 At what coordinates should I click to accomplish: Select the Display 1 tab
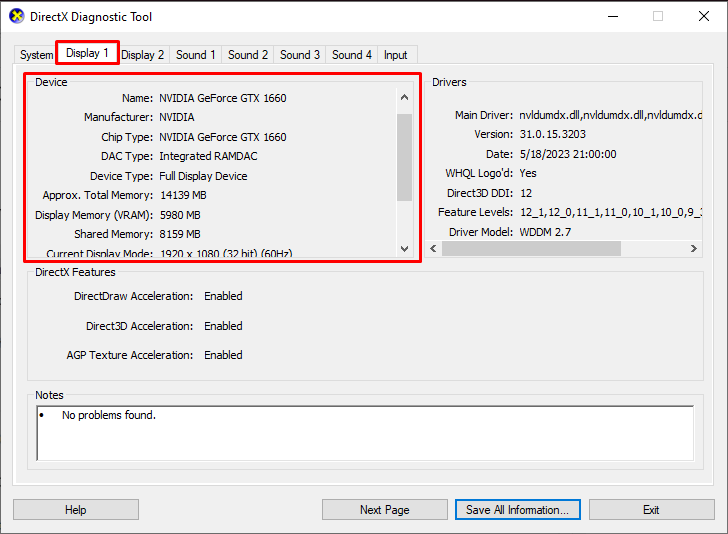87,53
